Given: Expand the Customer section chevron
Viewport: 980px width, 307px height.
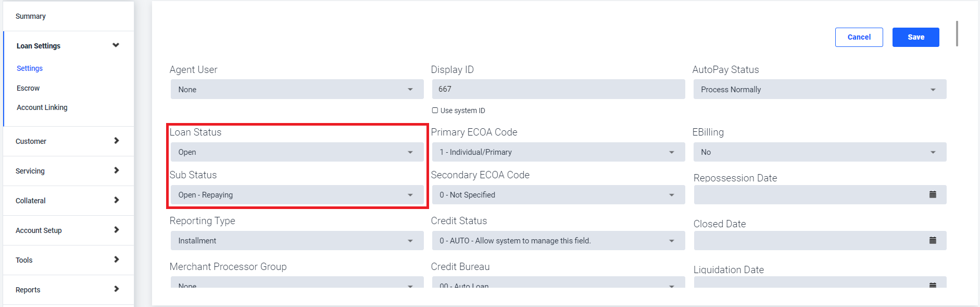Looking at the screenshot, I should pos(116,141).
